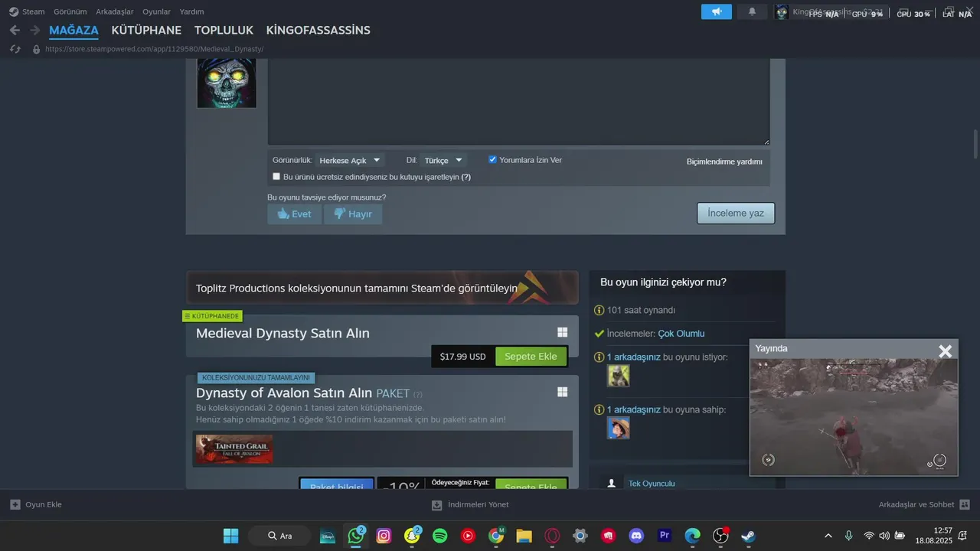The height and width of the screenshot is (551, 980).
Task: Switch to the KÜTÜPHANE tab
Action: click(146, 30)
